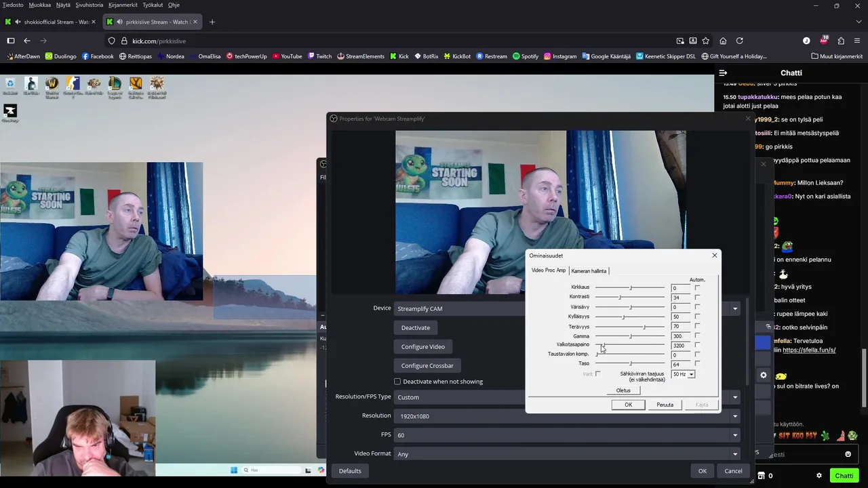Open emoji picker in chat message box

848,454
